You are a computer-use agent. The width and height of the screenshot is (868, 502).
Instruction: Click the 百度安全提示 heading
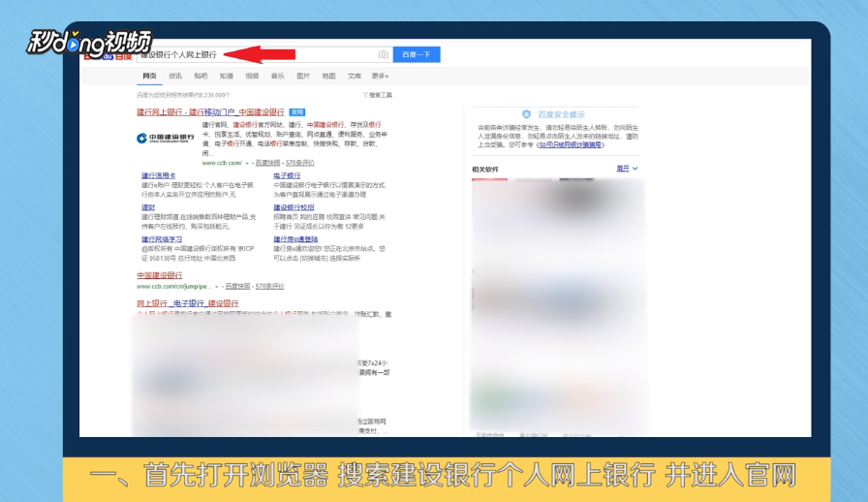pos(561,114)
